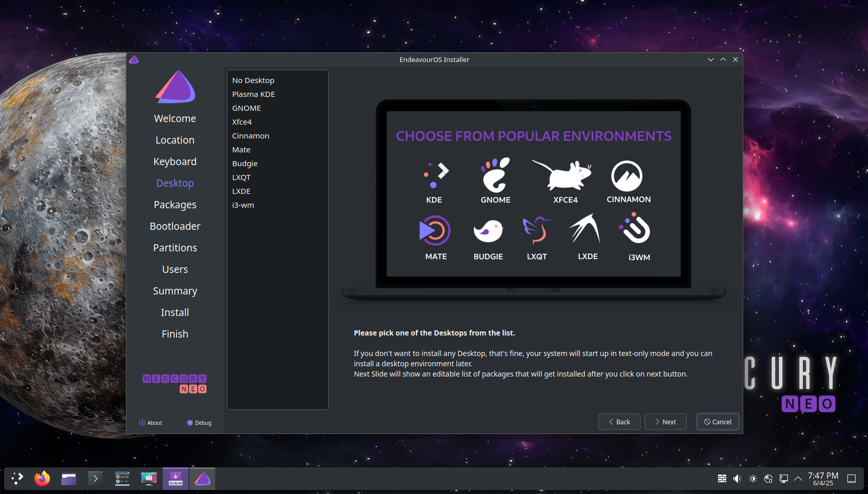Open the About dialog
This screenshot has width=868, height=494.
[151, 423]
